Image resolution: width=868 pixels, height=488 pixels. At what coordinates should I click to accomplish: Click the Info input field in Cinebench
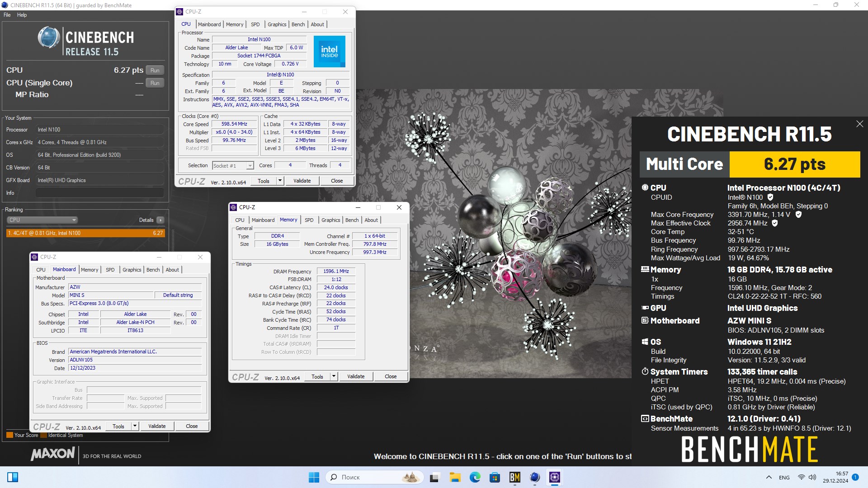click(99, 193)
